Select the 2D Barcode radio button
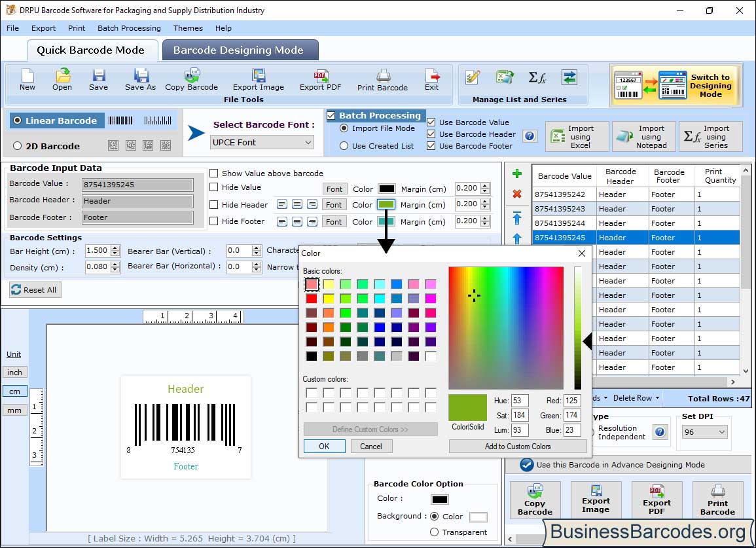756x548 pixels. pos(18,146)
